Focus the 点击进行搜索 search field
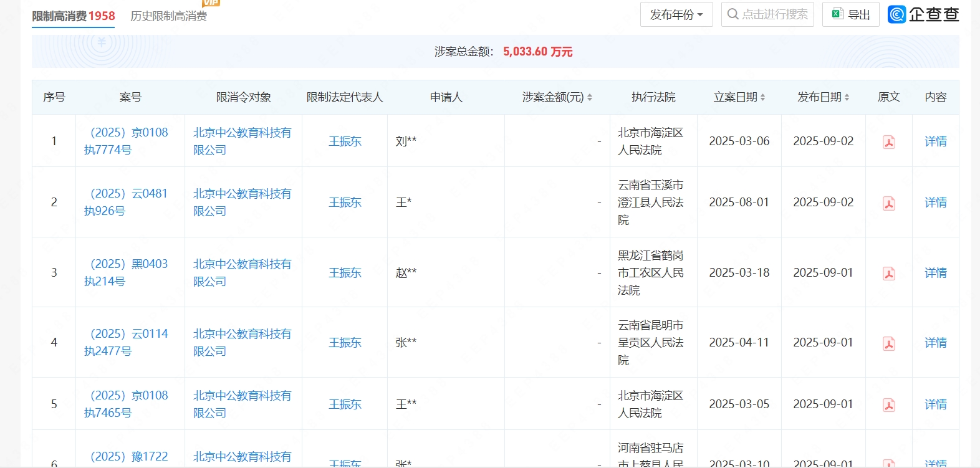 [x=767, y=14]
